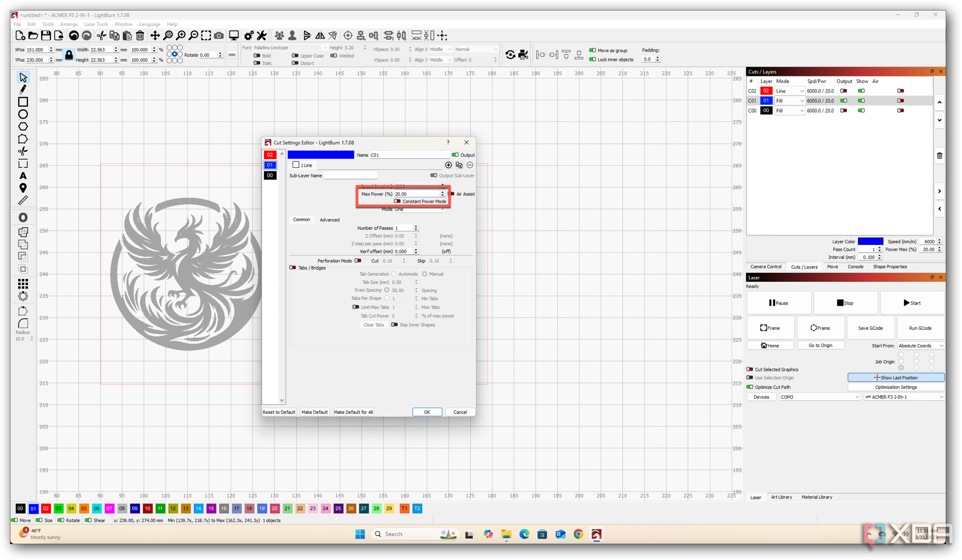
Task: Click the Go to Origin button
Action: [x=820, y=345]
